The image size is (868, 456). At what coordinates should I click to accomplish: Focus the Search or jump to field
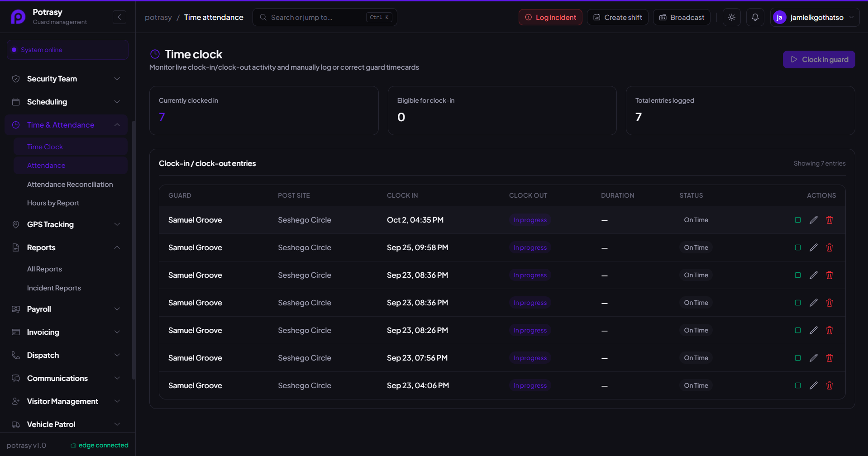pos(324,17)
